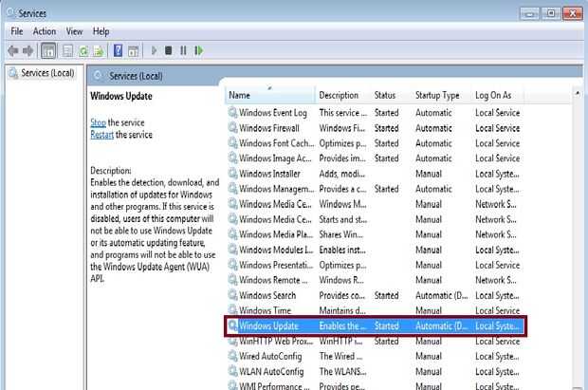Viewport: 588px width, 390px height.
Task: Select the Wired AutoConfig service
Action: point(376,356)
